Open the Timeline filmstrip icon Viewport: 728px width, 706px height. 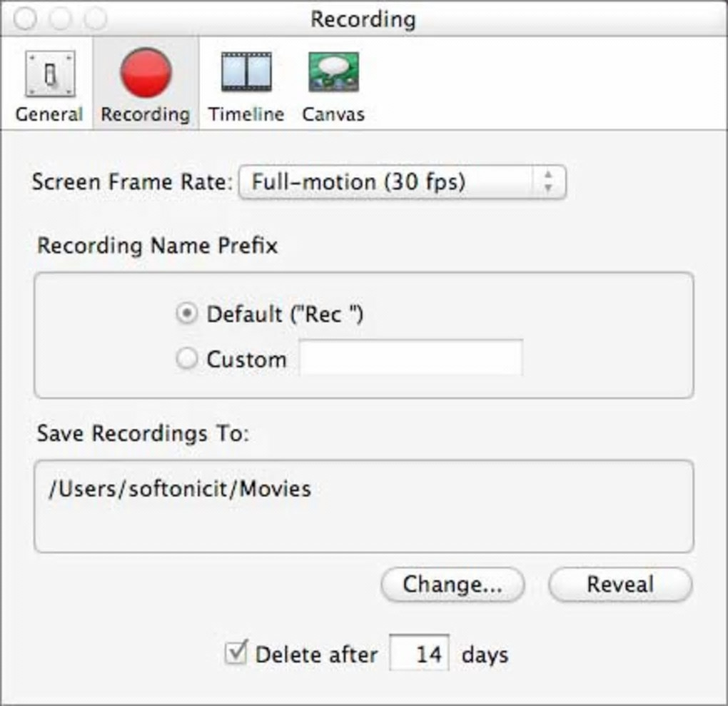246,72
